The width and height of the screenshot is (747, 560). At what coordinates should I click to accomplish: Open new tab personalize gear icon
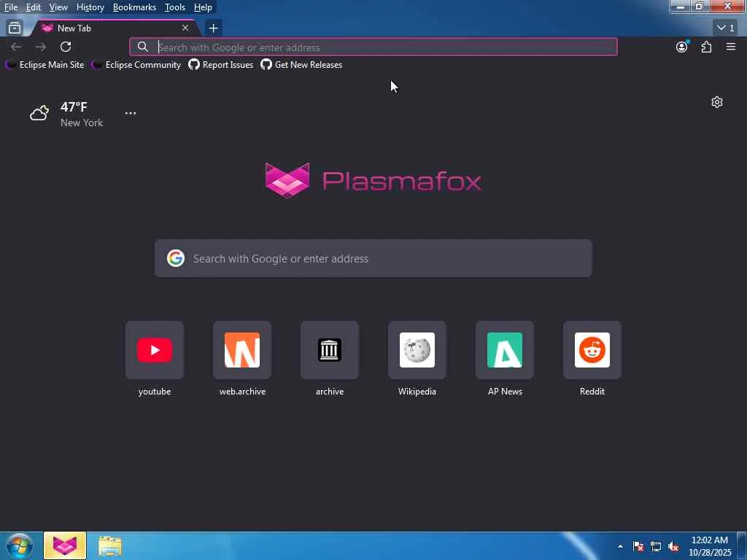click(x=717, y=102)
